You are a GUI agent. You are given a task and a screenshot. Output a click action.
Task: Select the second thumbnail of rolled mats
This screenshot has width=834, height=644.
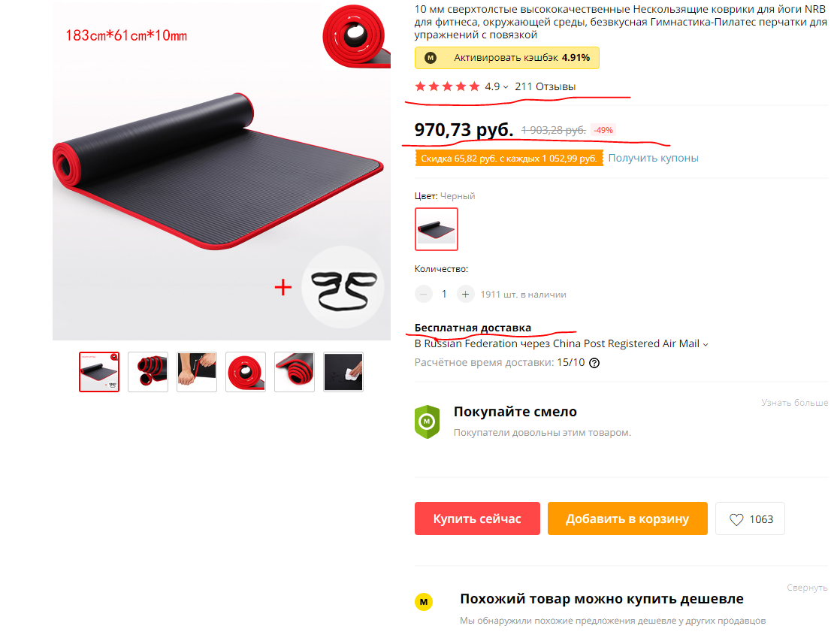tap(148, 372)
